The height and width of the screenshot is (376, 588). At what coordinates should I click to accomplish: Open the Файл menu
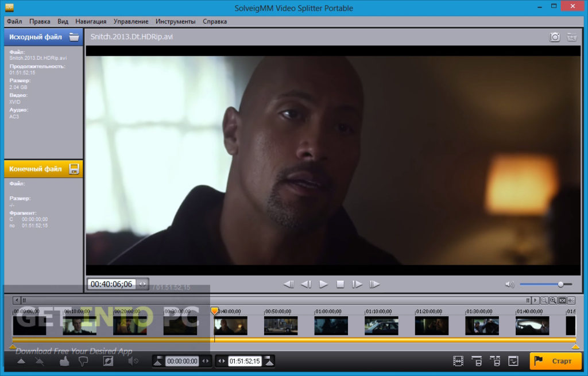pyautogui.click(x=14, y=21)
